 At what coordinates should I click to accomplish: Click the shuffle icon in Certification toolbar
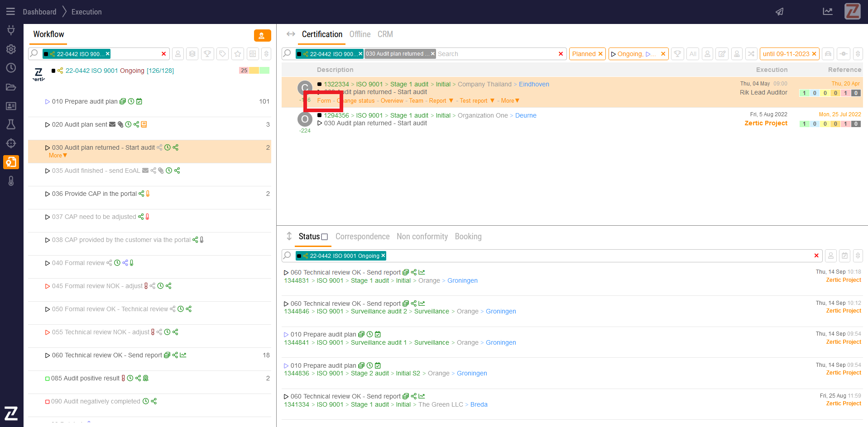(751, 54)
